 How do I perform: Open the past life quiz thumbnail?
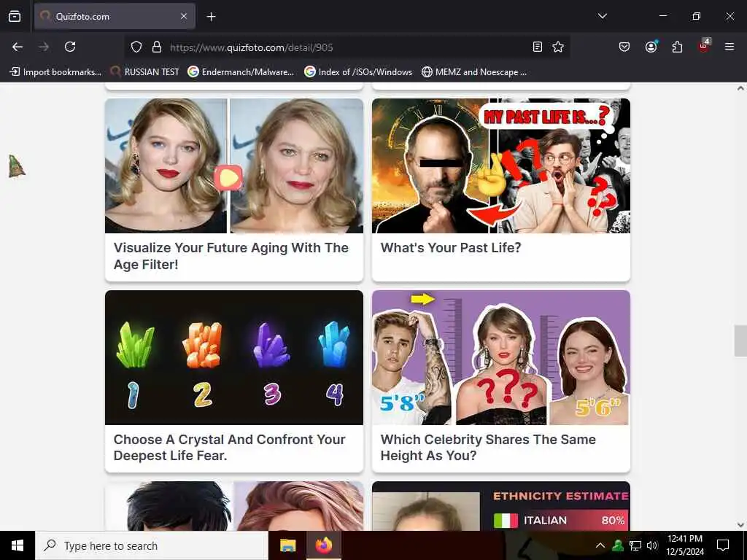(500, 166)
